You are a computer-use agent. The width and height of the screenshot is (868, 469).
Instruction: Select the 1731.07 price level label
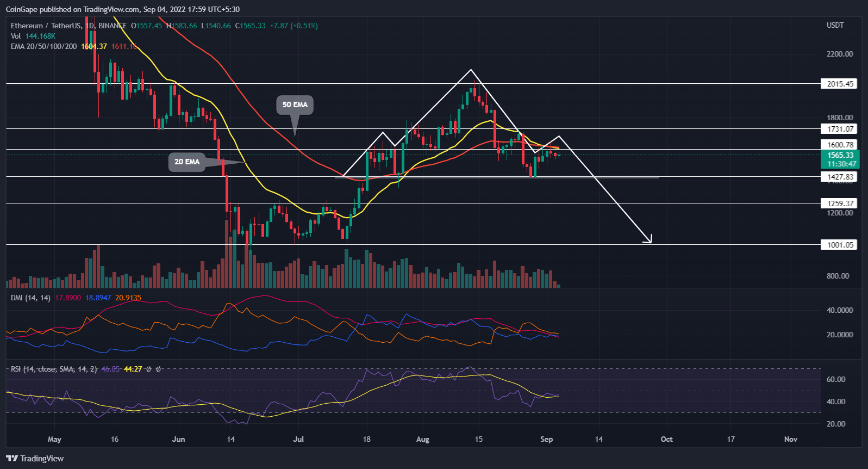coord(840,129)
